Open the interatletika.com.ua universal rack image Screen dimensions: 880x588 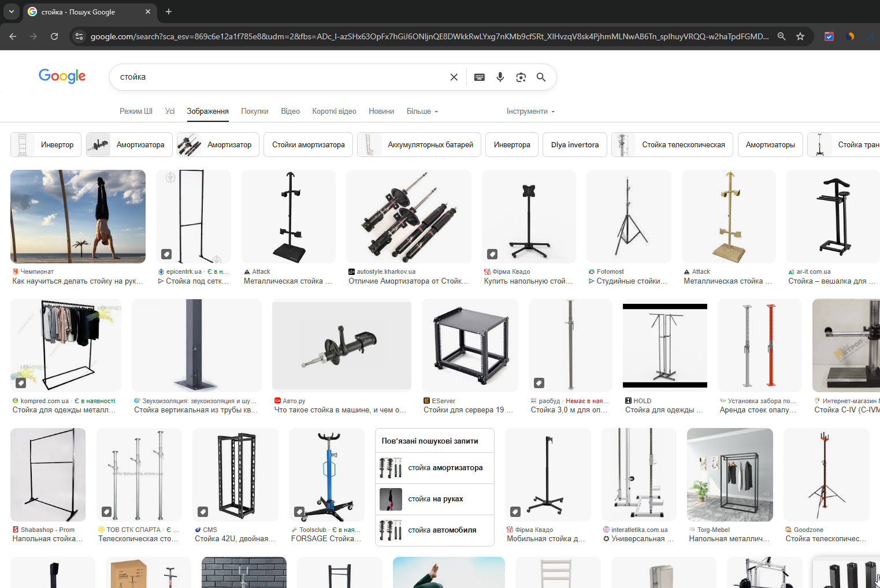639,475
